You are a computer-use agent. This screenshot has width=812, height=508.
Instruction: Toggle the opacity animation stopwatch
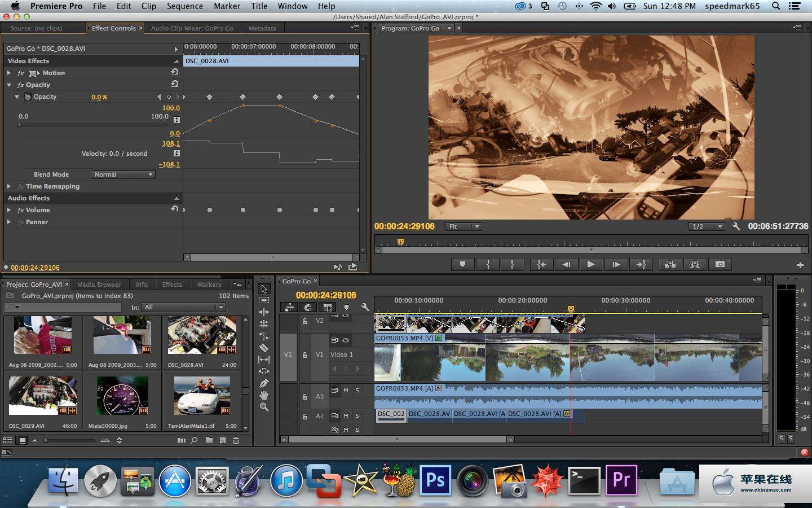pos(27,97)
